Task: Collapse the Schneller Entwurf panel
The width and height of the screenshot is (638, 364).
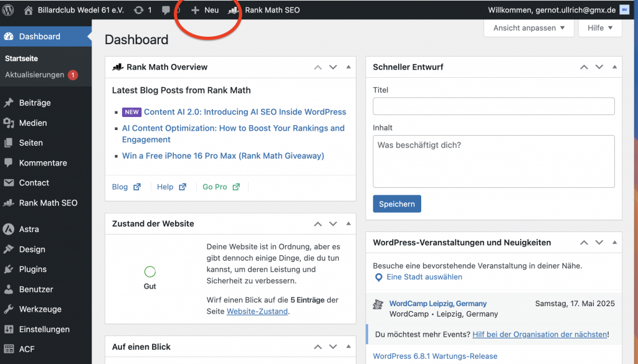Action: coord(614,67)
